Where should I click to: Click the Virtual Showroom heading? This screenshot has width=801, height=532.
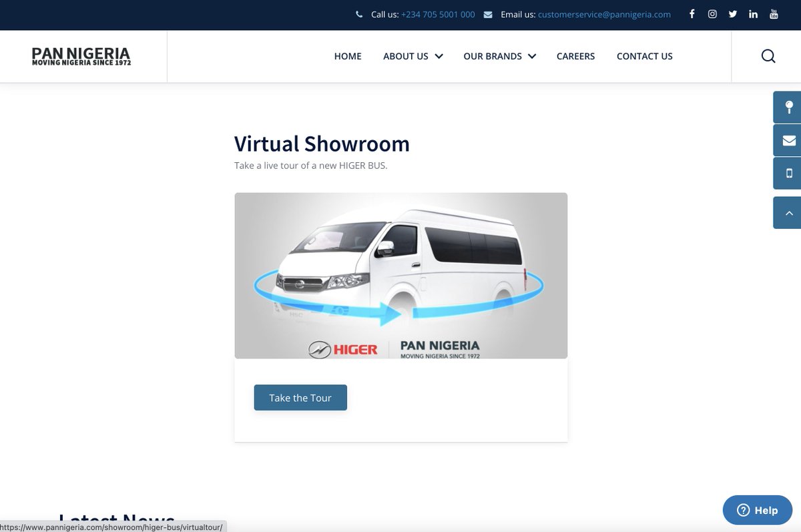point(322,144)
